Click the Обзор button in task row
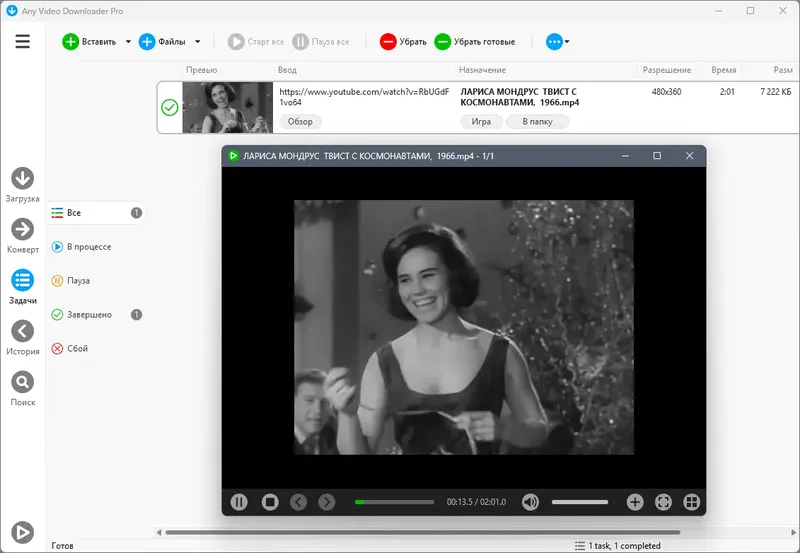This screenshot has width=800, height=553. tap(300, 121)
